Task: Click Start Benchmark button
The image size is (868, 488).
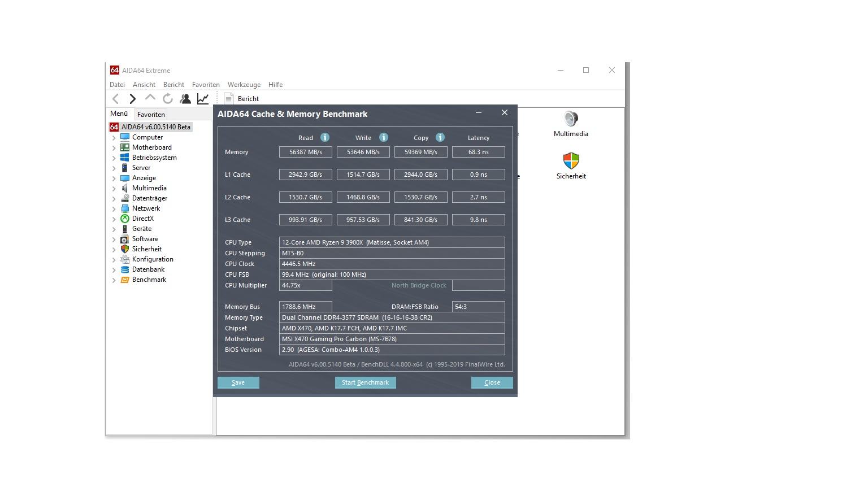Action: coord(365,382)
